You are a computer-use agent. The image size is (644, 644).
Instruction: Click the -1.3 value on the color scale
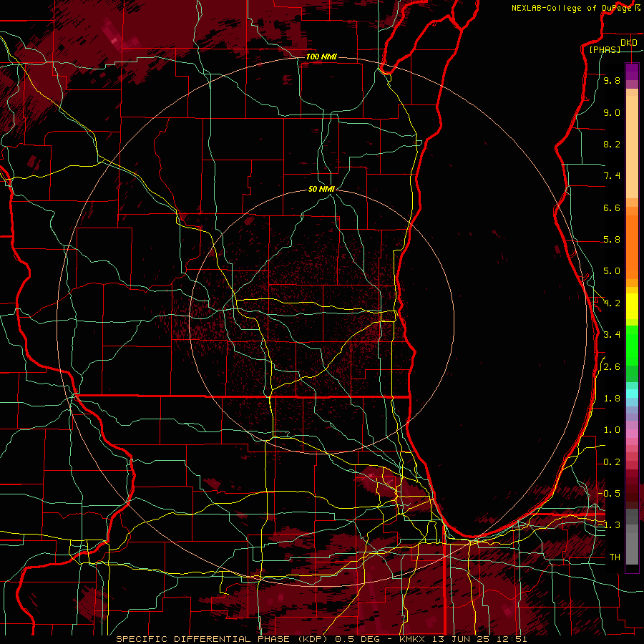click(x=610, y=525)
